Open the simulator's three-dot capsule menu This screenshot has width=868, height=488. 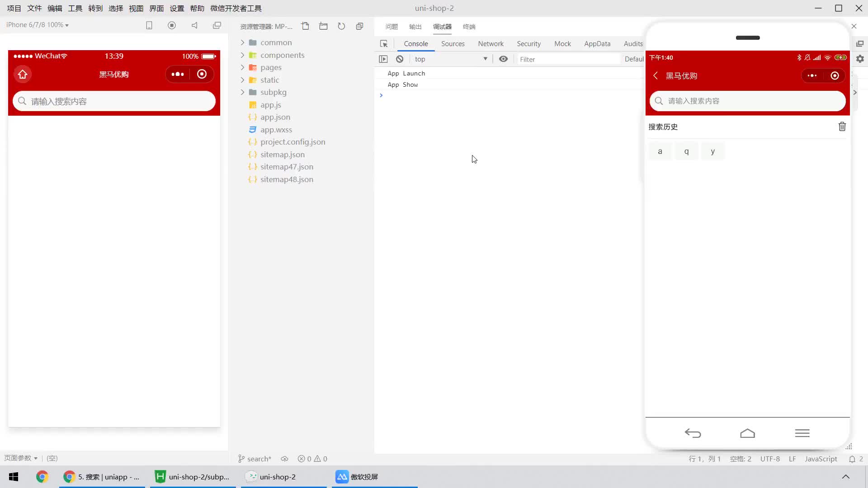click(178, 74)
